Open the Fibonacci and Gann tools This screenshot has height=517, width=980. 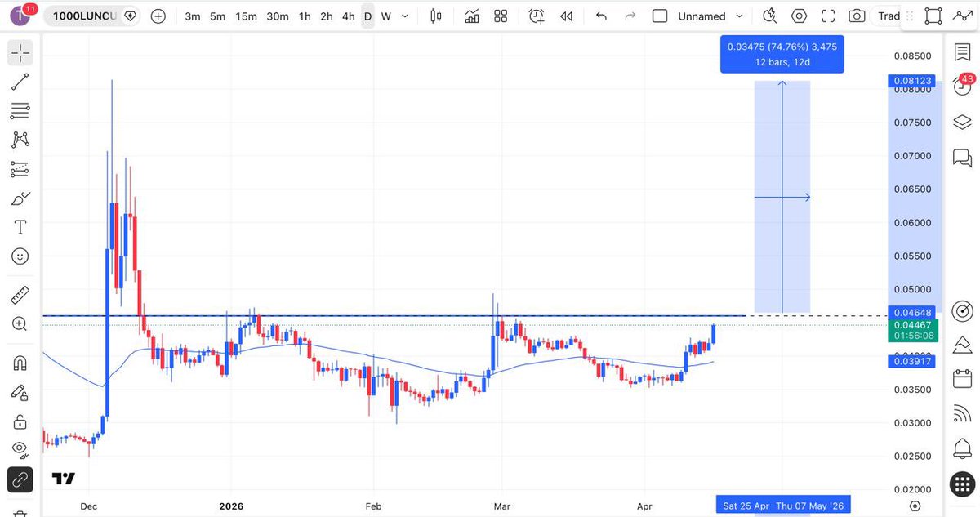point(20,111)
